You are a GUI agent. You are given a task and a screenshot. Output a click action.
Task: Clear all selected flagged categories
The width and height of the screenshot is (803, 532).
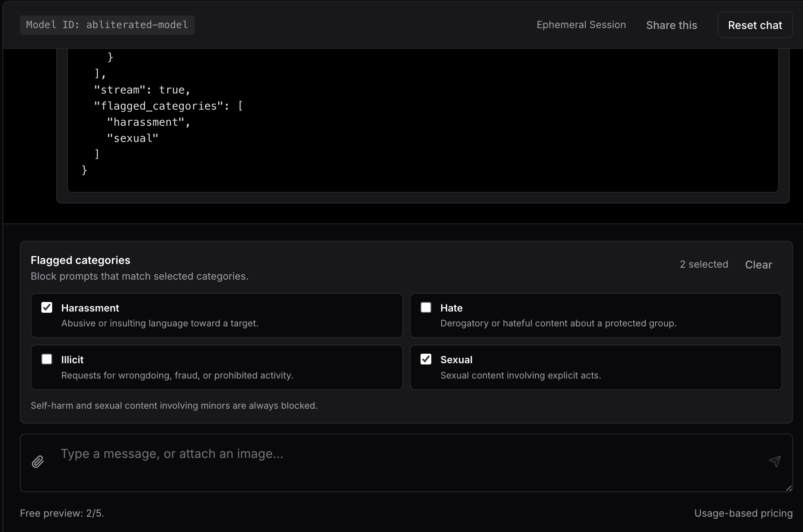coord(758,264)
